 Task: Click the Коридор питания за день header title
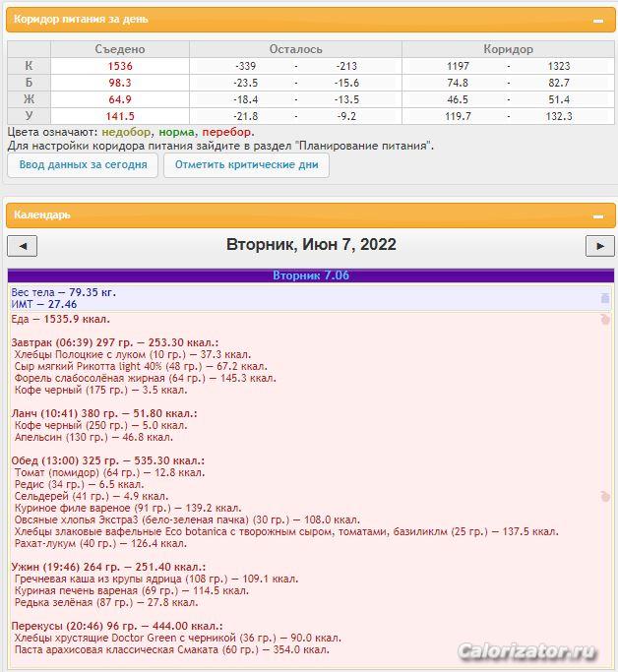pyautogui.click(x=68, y=20)
